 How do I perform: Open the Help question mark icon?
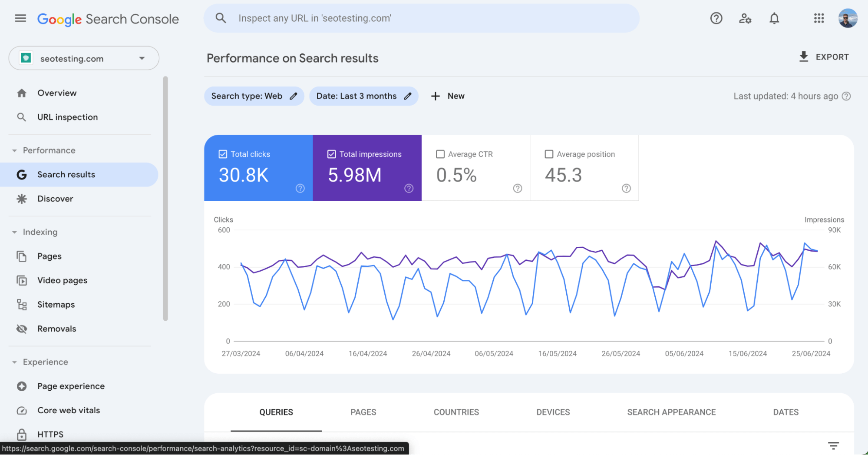[x=716, y=18]
